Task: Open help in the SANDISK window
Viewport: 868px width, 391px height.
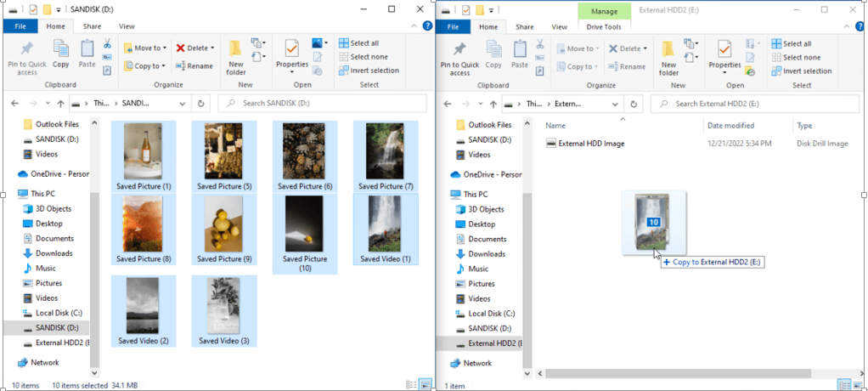Action: click(x=427, y=25)
